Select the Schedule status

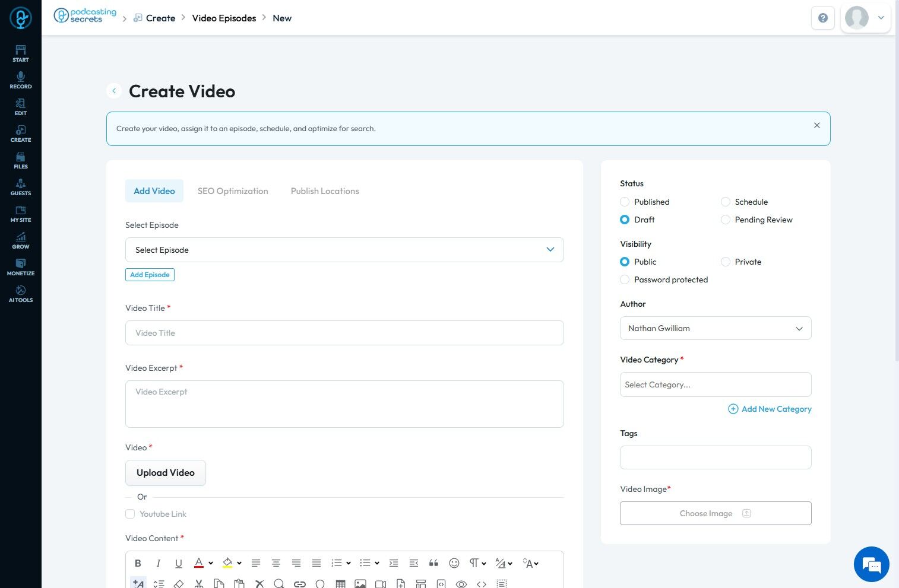pos(726,202)
